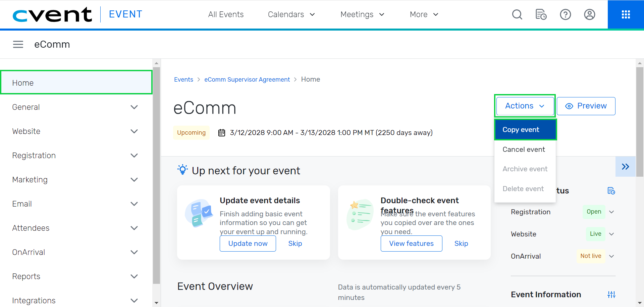Select Archive event menu entry
Screen dimensions: 644x307
tap(525, 169)
